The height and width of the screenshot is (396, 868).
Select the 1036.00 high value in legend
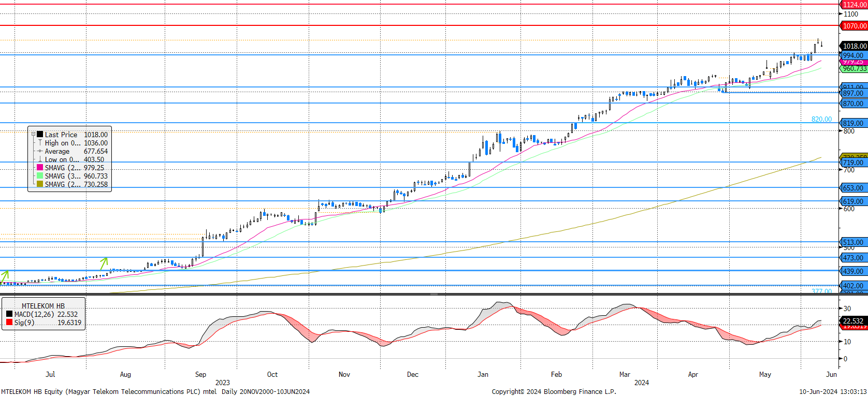[x=96, y=143]
